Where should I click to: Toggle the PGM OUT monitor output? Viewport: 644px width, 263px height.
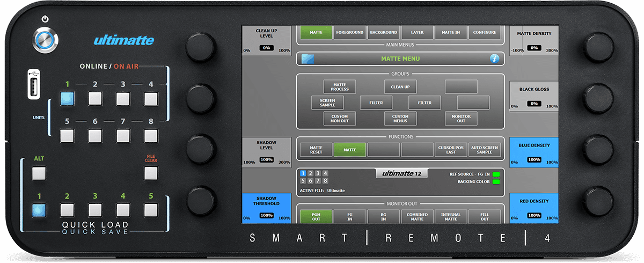316,216
